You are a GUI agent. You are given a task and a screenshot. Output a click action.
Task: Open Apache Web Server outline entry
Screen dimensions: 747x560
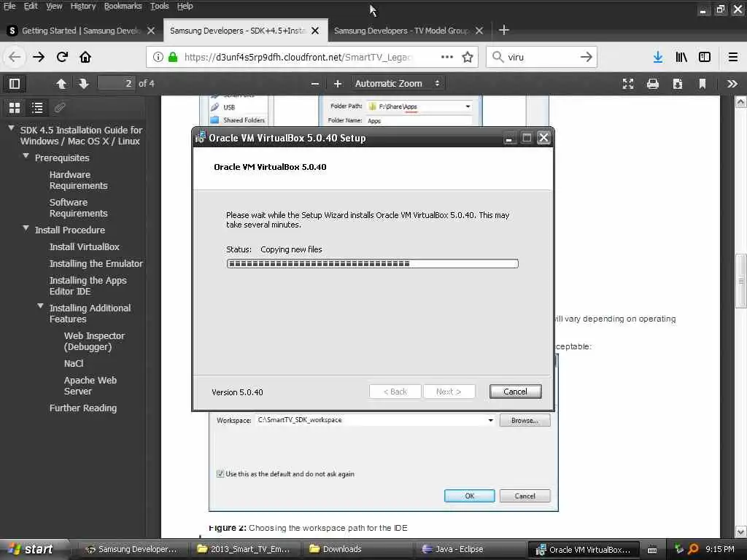[90, 386]
